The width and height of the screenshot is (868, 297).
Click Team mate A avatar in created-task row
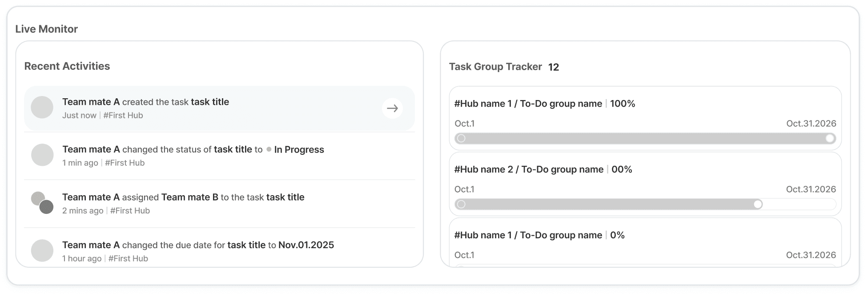pos(42,108)
